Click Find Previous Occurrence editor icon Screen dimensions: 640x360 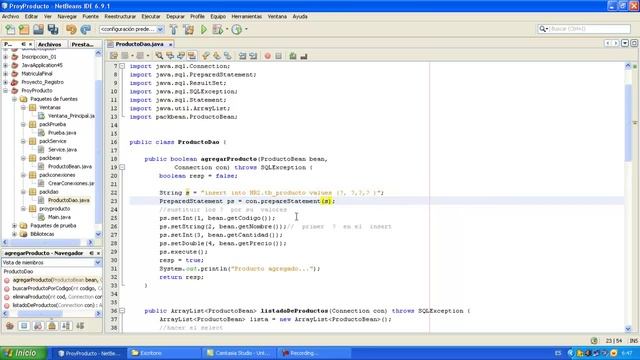[x=170, y=56]
